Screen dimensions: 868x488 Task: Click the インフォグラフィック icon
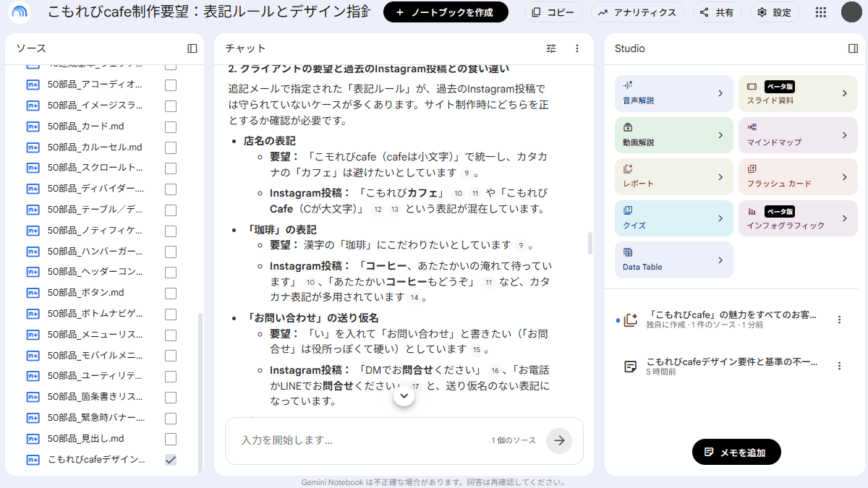(x=752, y=211)
